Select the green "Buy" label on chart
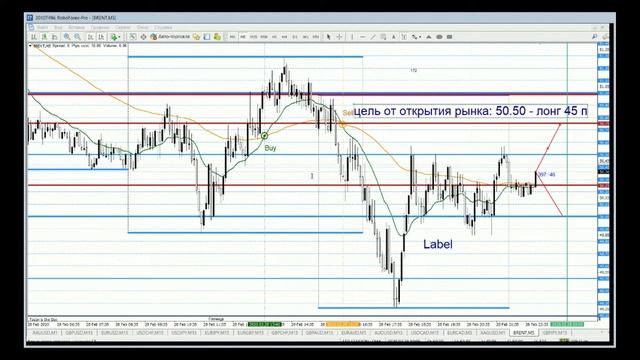 point(270,148)
